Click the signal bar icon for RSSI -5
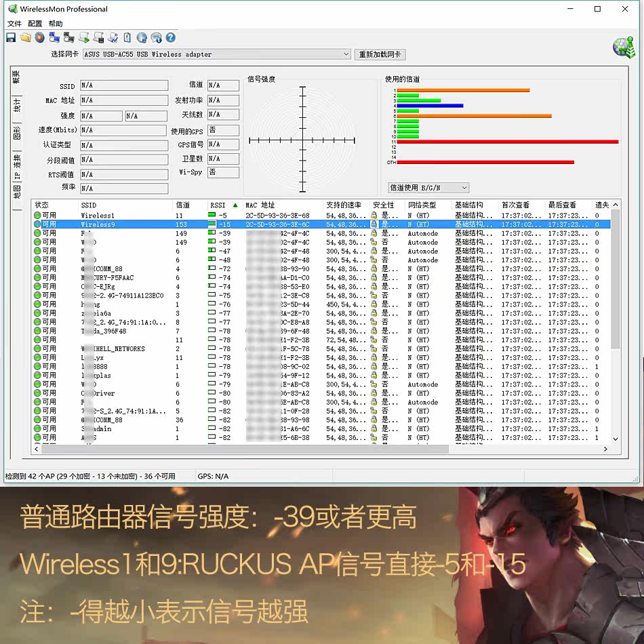The image size is (644, 644). pos(212,215)
